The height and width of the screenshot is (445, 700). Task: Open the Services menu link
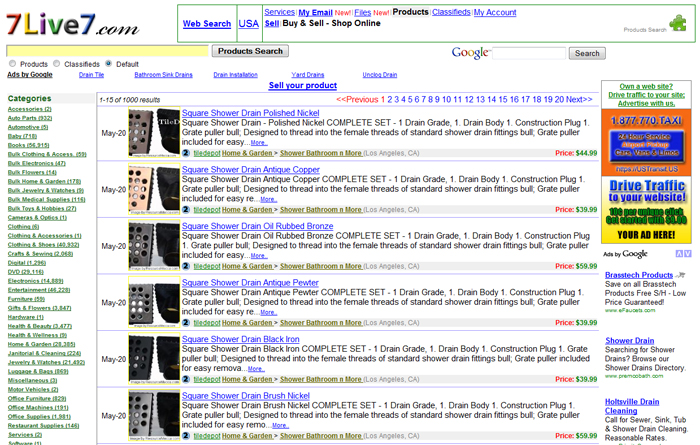(279, 12)
